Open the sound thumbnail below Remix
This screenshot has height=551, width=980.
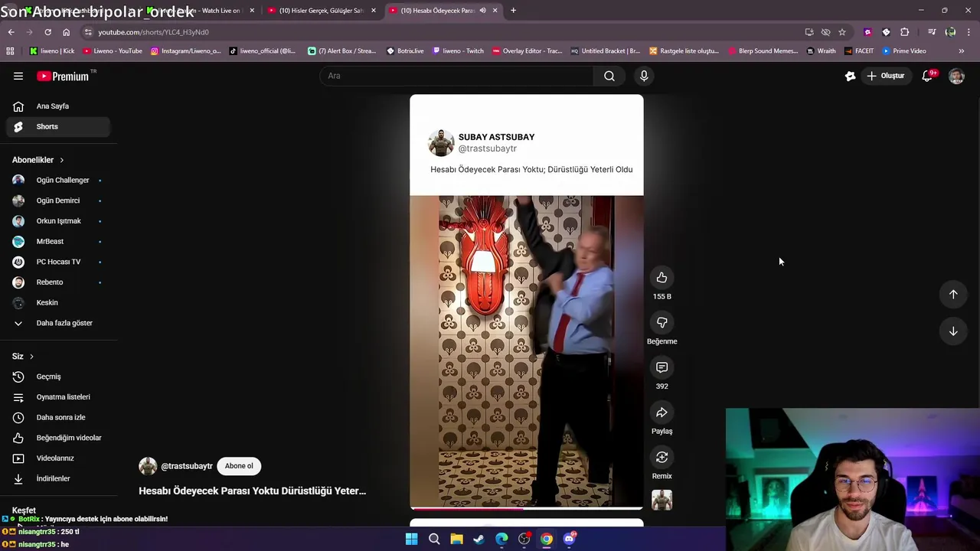click(x=661, y=500)
